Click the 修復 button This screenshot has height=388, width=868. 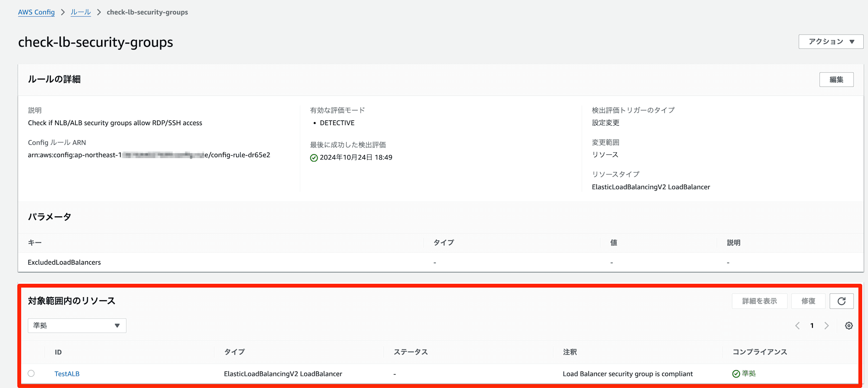pyautogui.click(x=808, y=301)
